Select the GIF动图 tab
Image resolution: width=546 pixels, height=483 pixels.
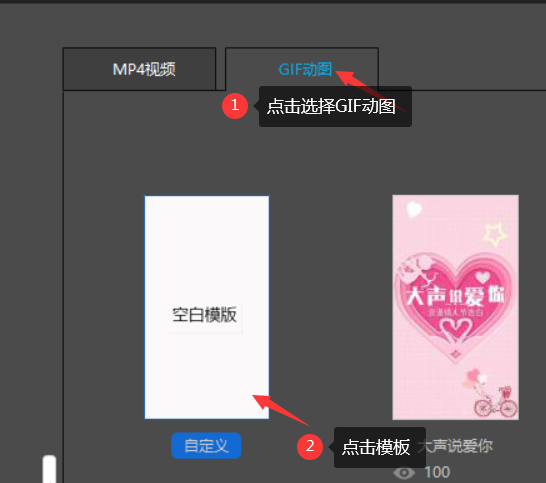302,69
